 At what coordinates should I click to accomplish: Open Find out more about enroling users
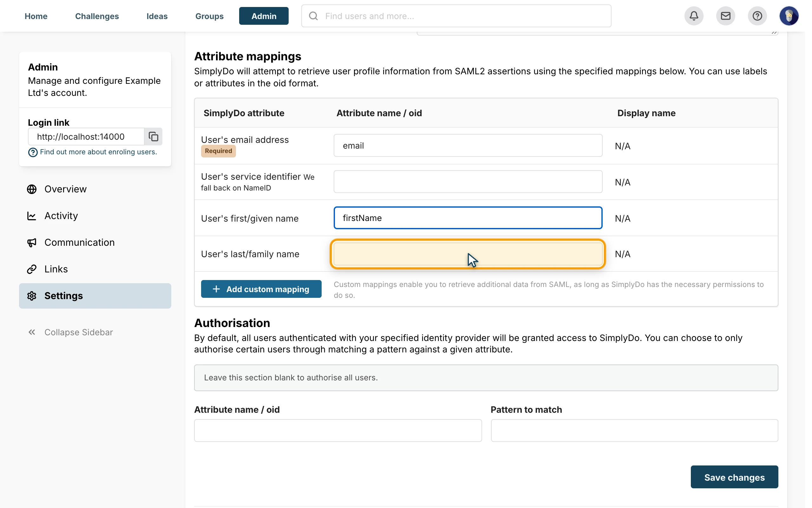coord(98,152)
